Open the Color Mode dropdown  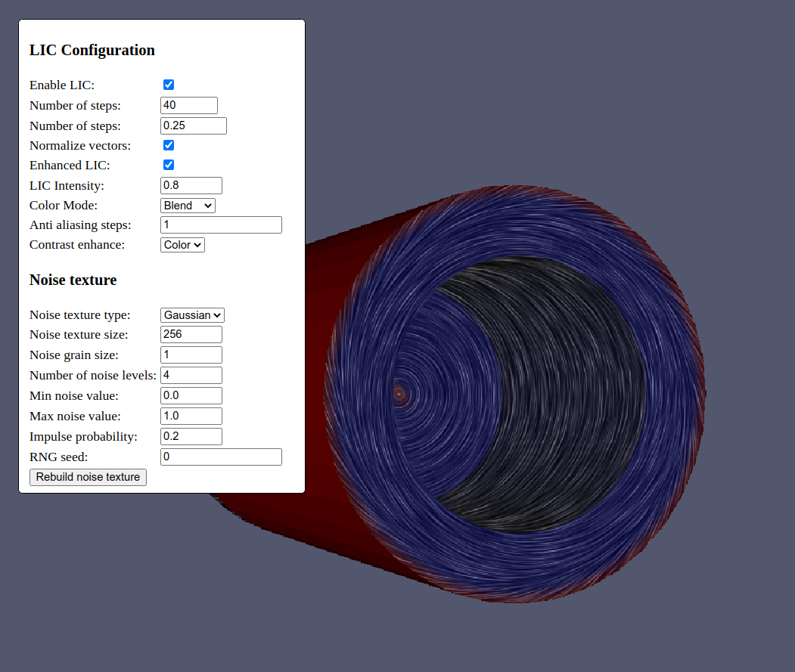click(x=187, y=205)
